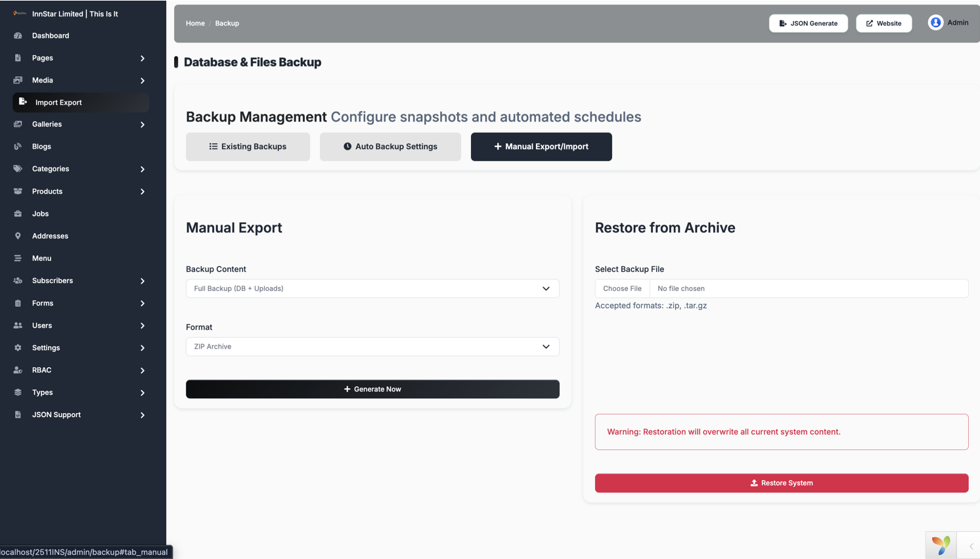Click the Blogs feed icon
Screen dimensions: 980x559
(x=18, y=146)
